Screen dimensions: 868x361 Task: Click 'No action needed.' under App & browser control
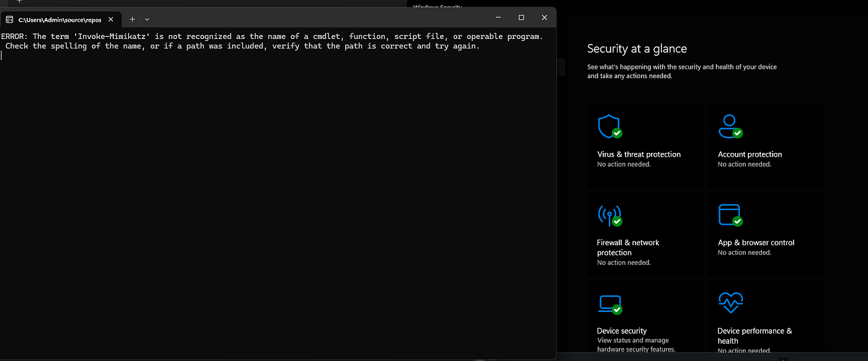pyautogui.click(x=744, y=253)
